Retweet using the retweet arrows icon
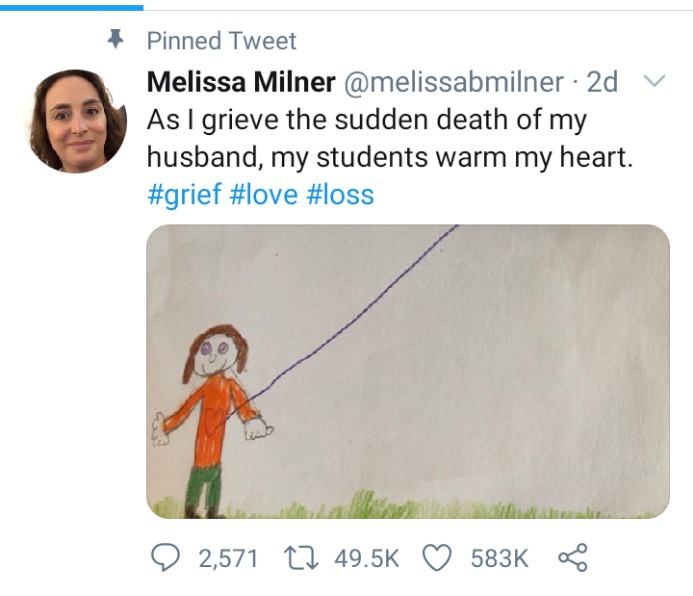This screenshot has height=596, width=693. click(x=301, y=558)
